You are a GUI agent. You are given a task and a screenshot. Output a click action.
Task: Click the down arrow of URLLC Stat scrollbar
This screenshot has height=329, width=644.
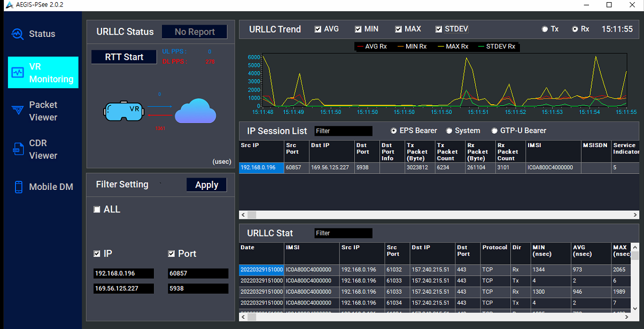tap(635, 309)
